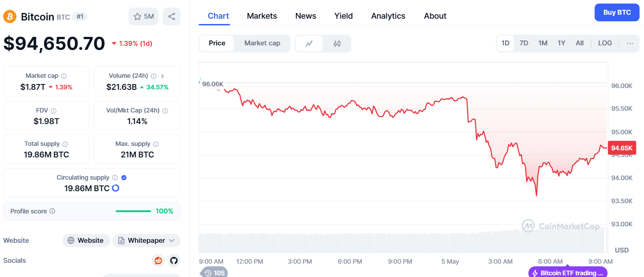644x277 pixels.
Task: Add Bitcoin to watchlist with star button
Action: [x=143, y=16]
